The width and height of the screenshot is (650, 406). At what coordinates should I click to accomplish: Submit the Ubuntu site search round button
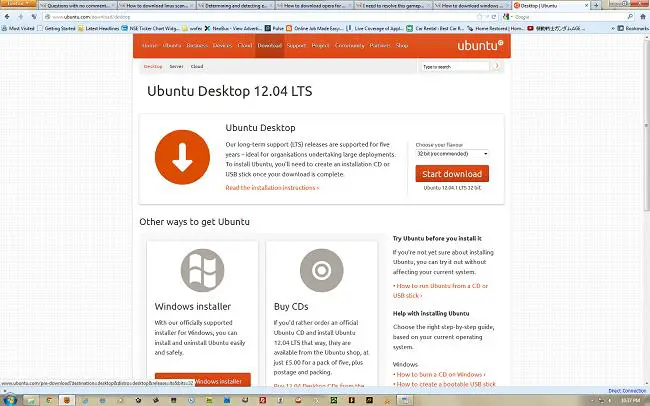[496, 66]
